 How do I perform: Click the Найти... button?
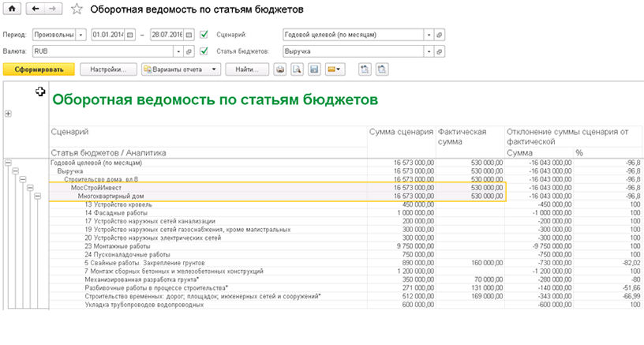click(x=246, y=69)
